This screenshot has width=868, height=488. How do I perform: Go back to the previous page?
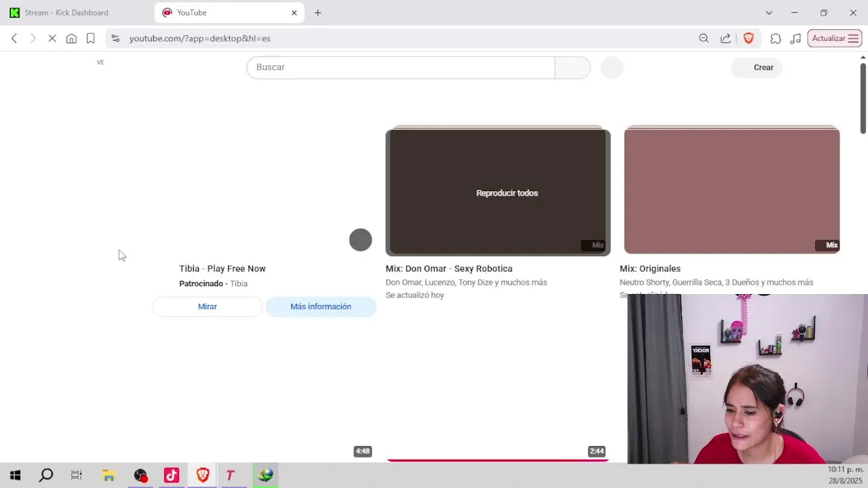14,39
